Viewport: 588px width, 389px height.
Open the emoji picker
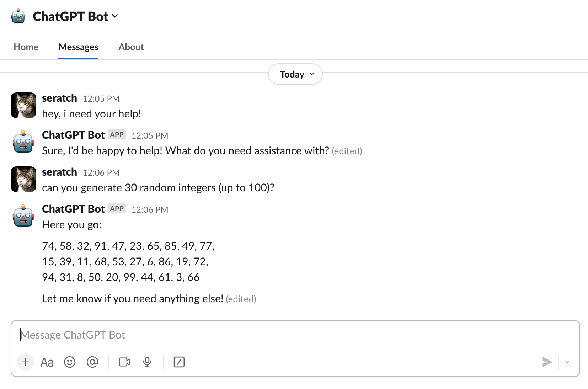[x=70, y=362]
